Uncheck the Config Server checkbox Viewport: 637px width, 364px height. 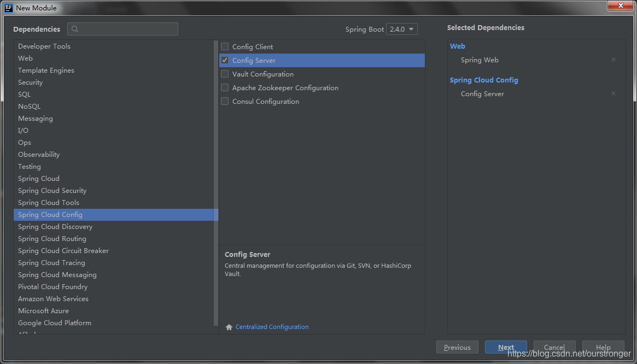pos(225,61)
